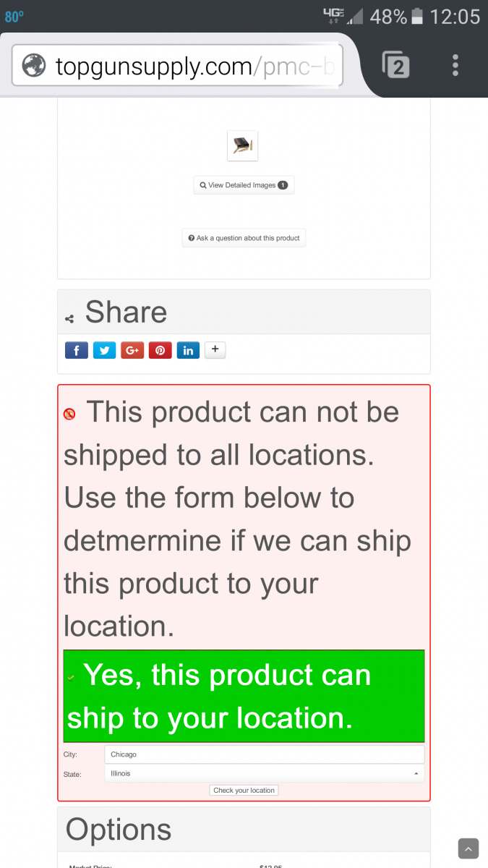Image resolution: width=488 pixels, height=868 pixels.
Task: Tap the globe site info icon
Action: point(34,67)
